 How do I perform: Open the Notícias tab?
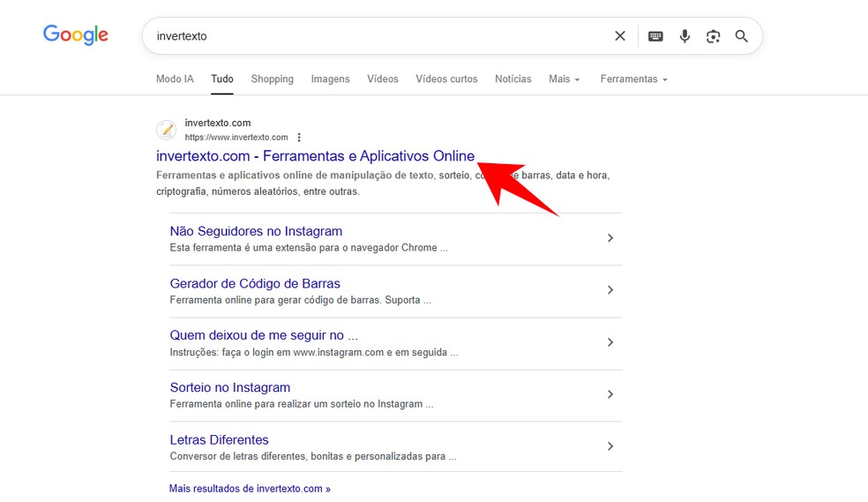pos(513,79)
